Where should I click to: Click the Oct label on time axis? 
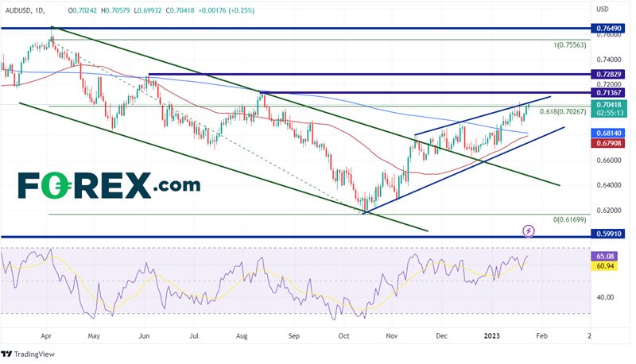coord(343,336)
